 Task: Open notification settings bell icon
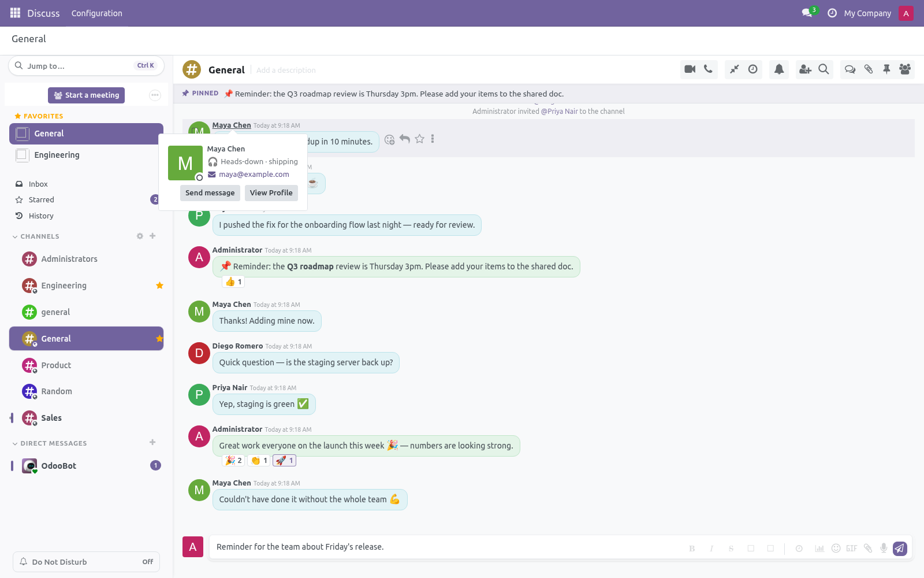779,69
